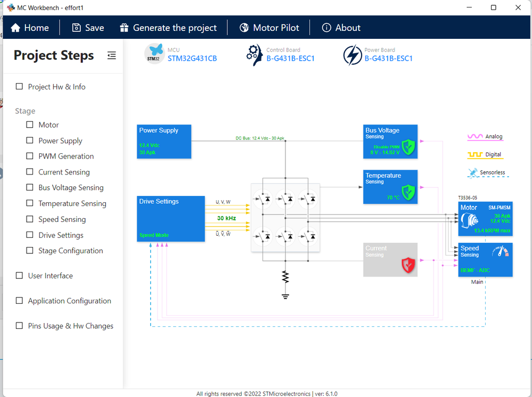Tick the Speed Sensing checkbox
This screenshot has height=397, width=532.
tap(30, 219)
